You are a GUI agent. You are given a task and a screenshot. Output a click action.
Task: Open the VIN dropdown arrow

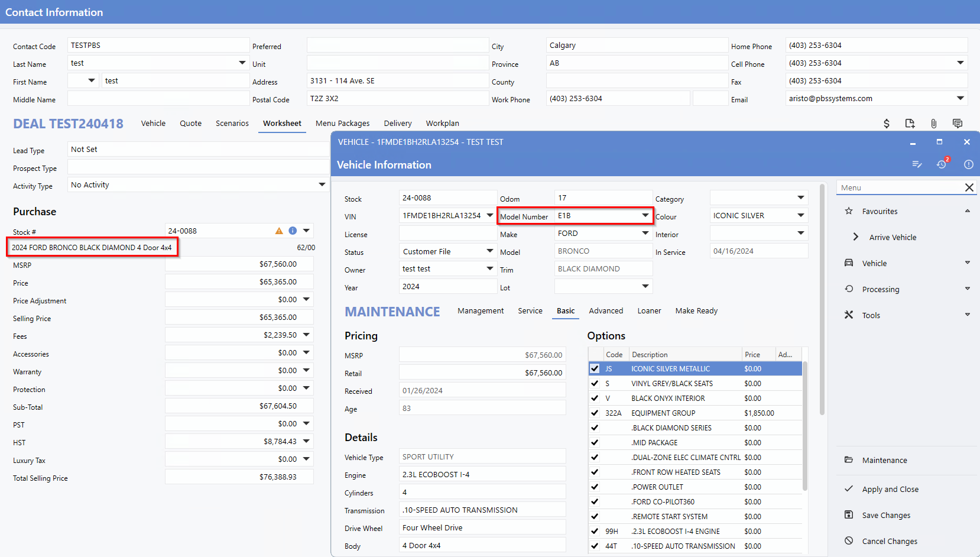[489, 215]
